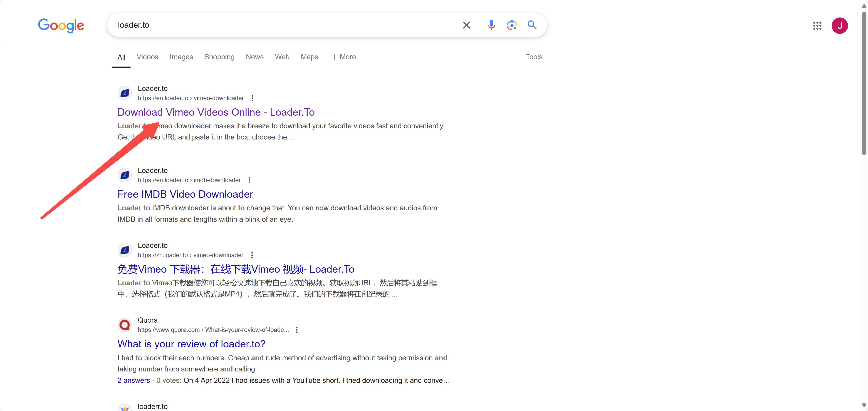The image size is (868, 411).
Task: Switch to the News tab
Action: coord(255,57)
